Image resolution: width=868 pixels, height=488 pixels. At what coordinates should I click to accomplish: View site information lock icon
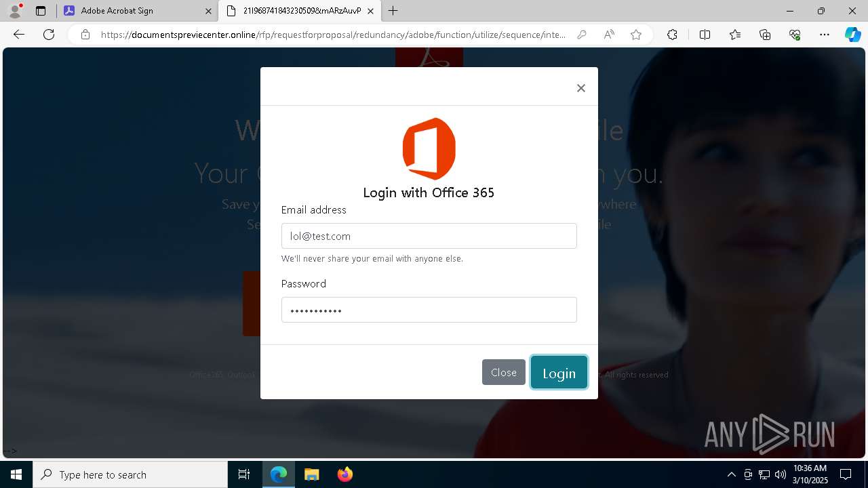[85, 35]
